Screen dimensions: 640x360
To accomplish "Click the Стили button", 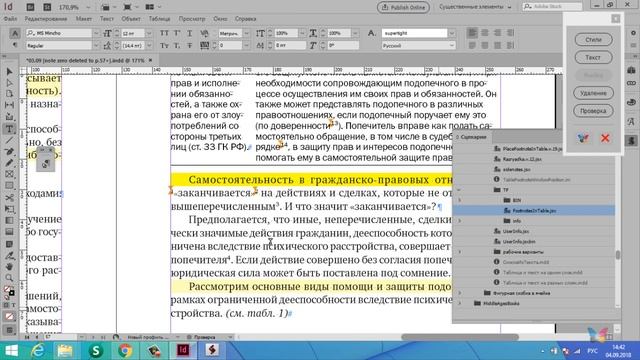I will coord(593,40).
